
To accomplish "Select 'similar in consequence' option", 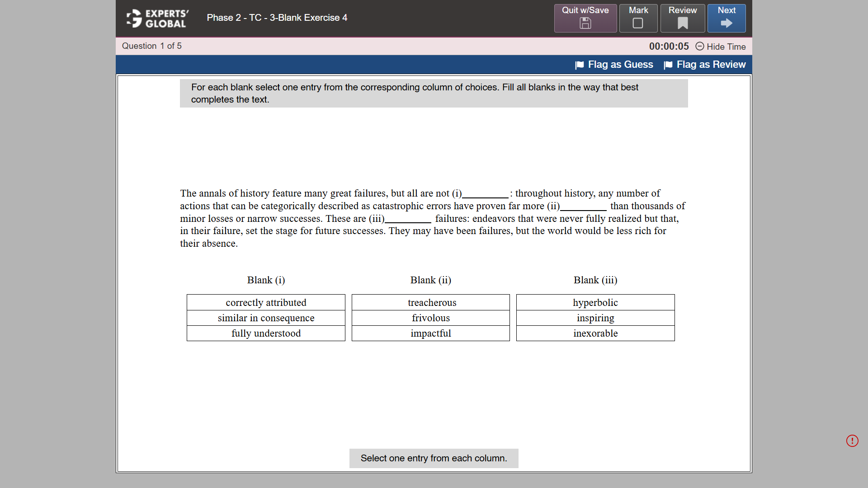I will click(x=266, y=318).
